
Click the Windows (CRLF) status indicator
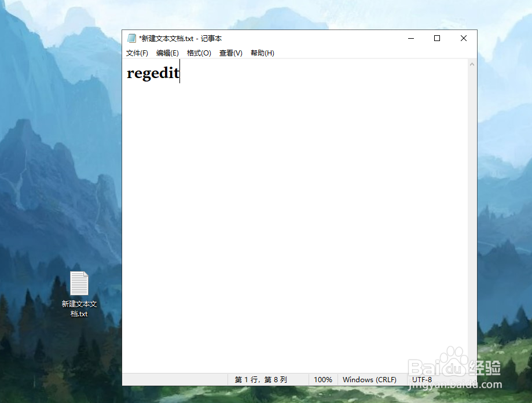(370, 379)
